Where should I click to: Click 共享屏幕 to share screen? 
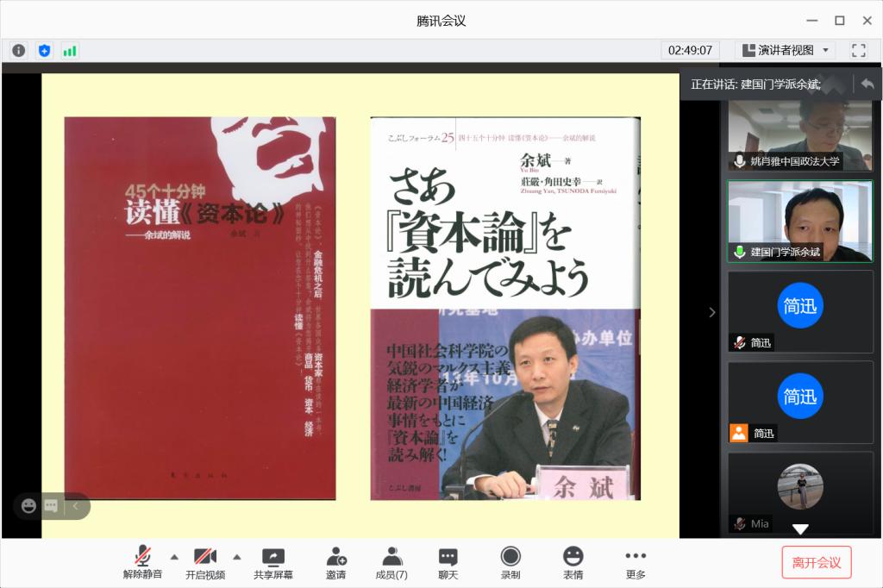pos(272,563)
